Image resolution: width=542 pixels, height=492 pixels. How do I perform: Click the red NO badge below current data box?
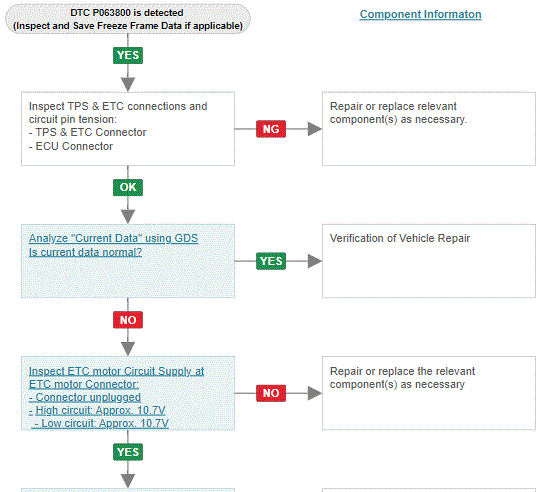[x=128, y=320]
